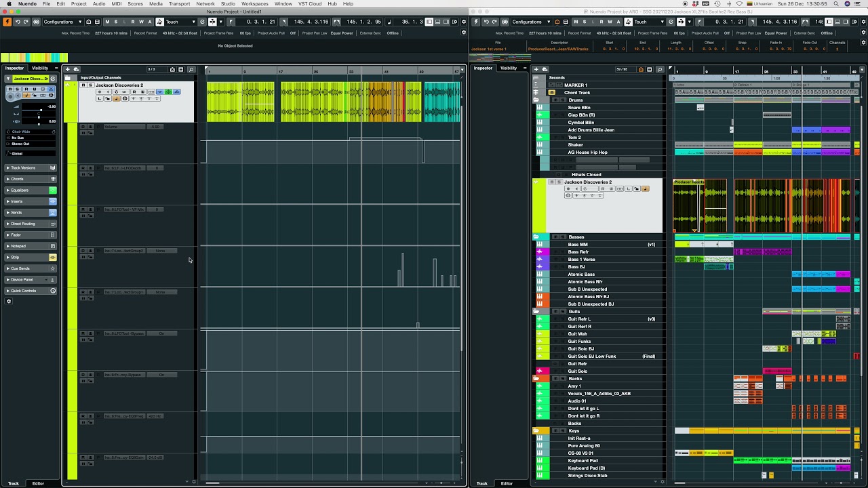Click Strip bypass icon in inspector
Viewport: 868px width, 488px height.
coord(53,258)
